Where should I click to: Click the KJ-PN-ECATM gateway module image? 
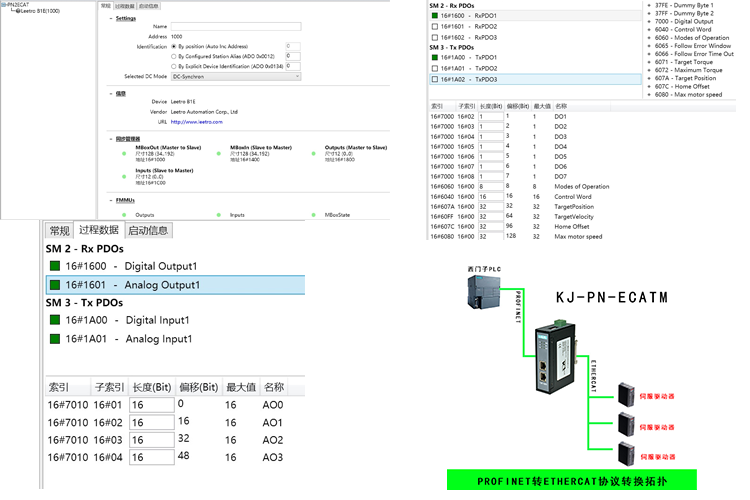pos(558,356)
